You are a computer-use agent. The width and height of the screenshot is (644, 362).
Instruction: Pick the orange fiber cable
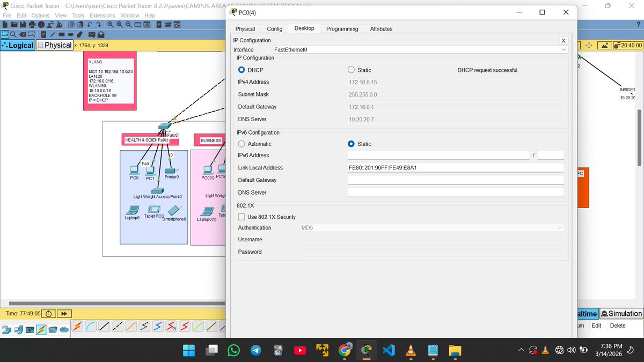131,326
